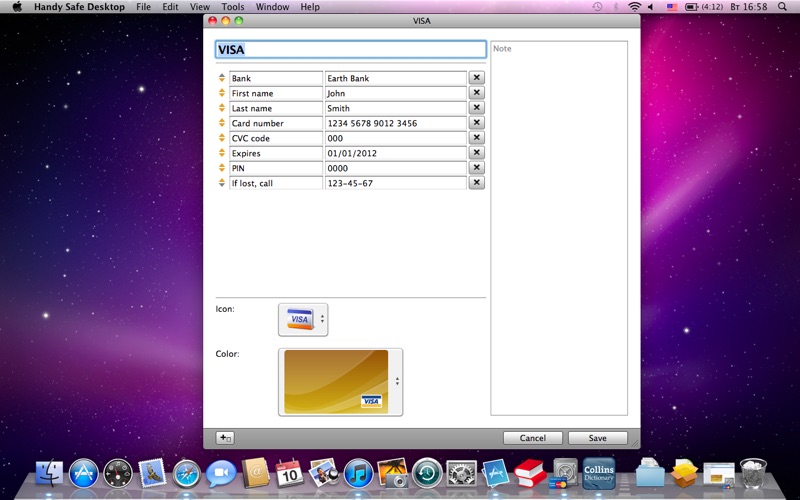
Task: Click the US flag input source icon
Action: pos(672,7)
